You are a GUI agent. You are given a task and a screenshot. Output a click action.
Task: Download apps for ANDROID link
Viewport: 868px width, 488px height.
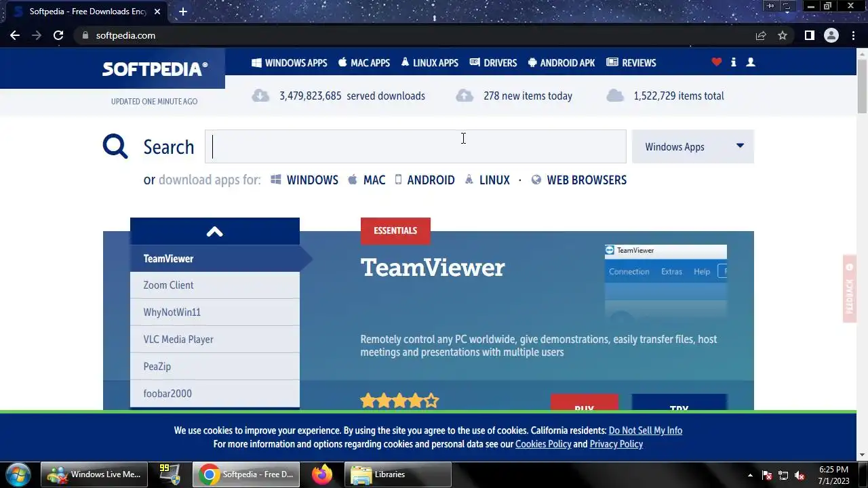[425, 180]
